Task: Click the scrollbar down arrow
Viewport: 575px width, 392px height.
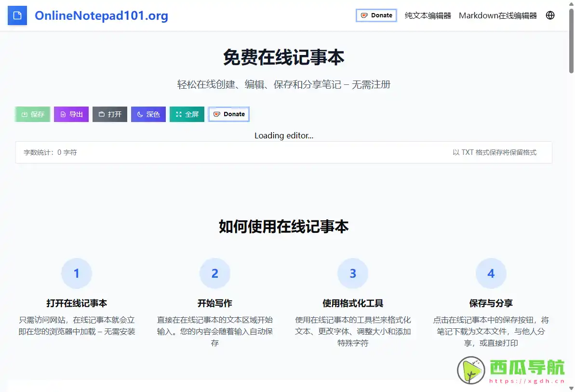Action: click(x=571, y=388)
